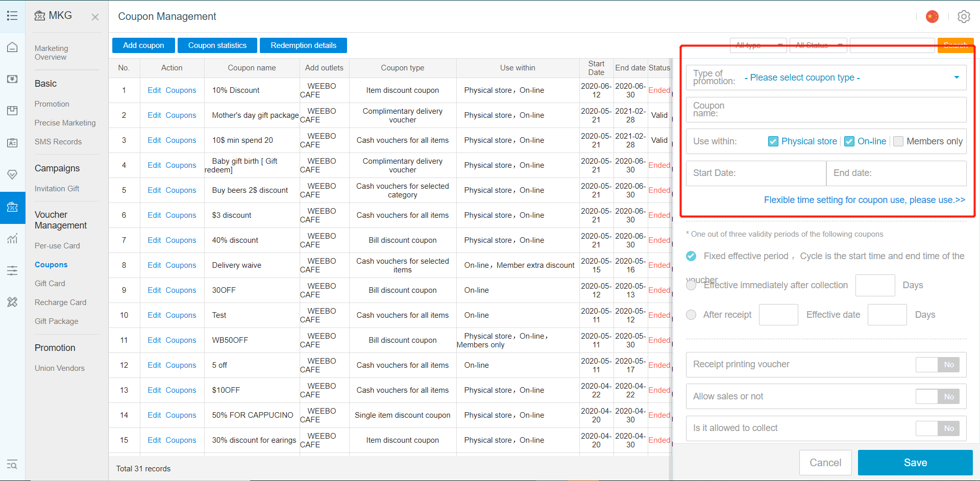Image resolution: width=980 pixels, height=481 pixels.
Task: Open Invitation Gift menu item
Action: pyautogui.click(x=57, y=189)
